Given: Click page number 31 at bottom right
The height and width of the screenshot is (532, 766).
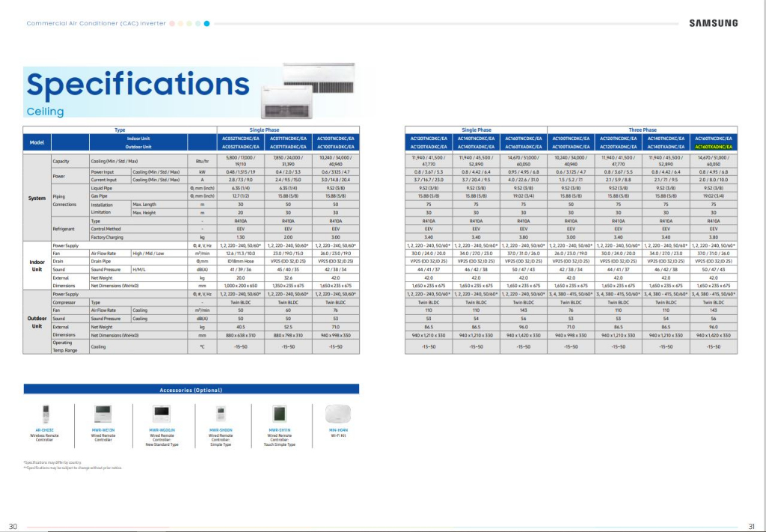Looking at the screenshot, I should tap(751, 526).
